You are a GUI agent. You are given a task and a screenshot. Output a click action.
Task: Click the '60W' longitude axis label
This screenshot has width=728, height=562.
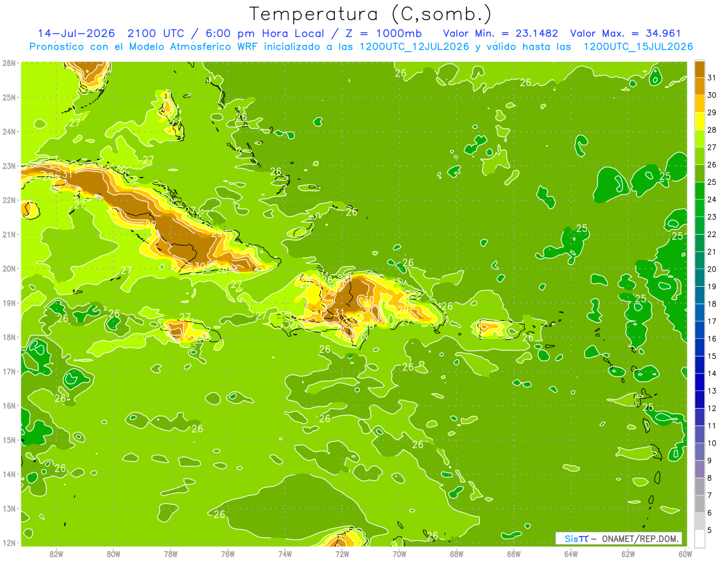click(685, 554)
